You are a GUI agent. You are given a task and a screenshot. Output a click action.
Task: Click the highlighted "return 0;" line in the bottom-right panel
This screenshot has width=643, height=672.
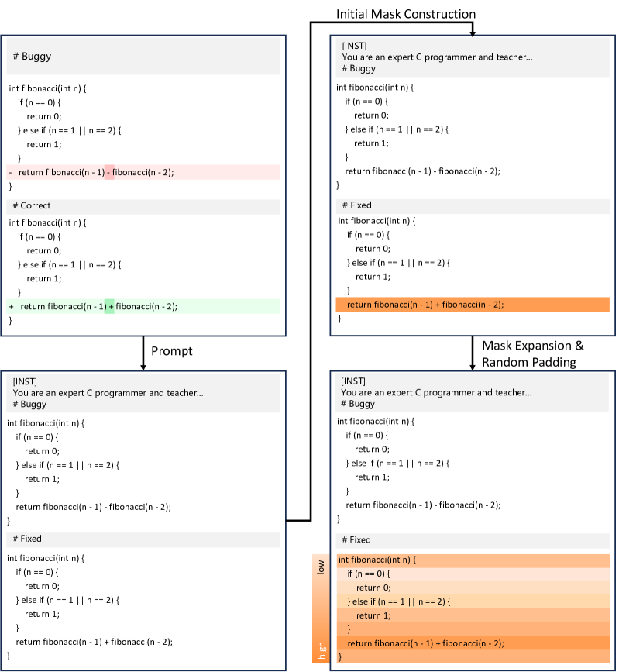tap(473, 588)
